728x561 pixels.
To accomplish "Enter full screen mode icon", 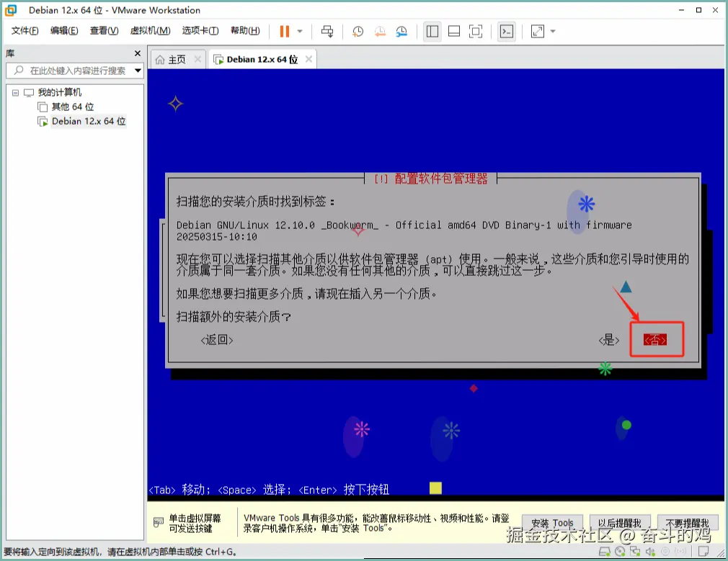I will pyautogui.click(x=476, y=31).
